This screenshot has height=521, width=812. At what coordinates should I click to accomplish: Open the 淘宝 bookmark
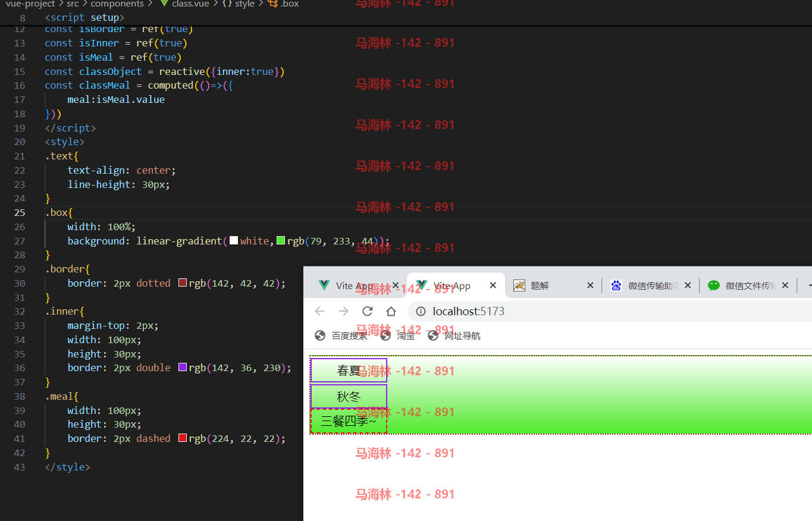397,335
